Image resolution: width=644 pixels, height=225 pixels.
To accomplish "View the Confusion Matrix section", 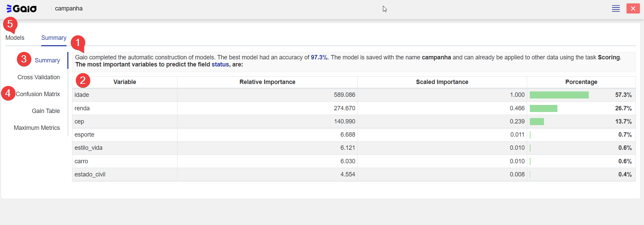I will point(38,94).
